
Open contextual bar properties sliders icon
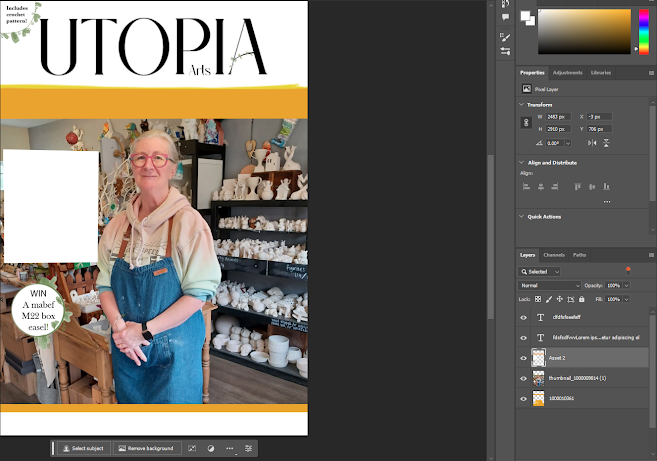tap(248, 448)
